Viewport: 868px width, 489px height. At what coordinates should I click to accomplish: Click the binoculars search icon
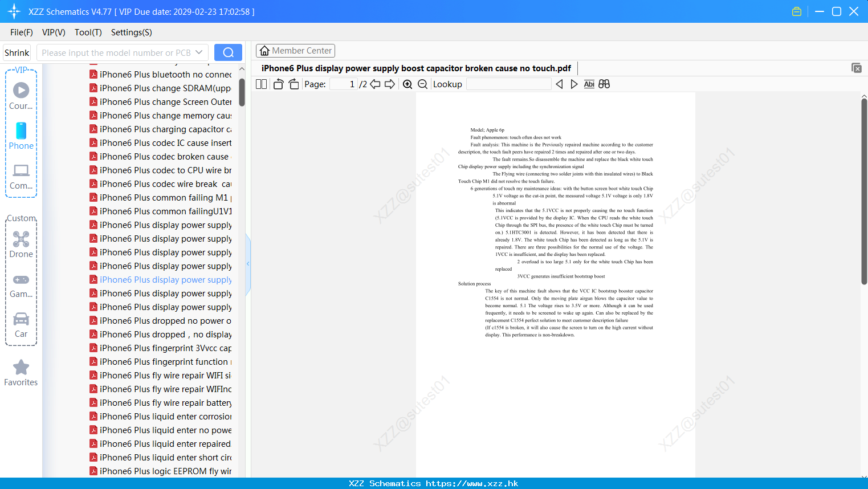(604, 84)
